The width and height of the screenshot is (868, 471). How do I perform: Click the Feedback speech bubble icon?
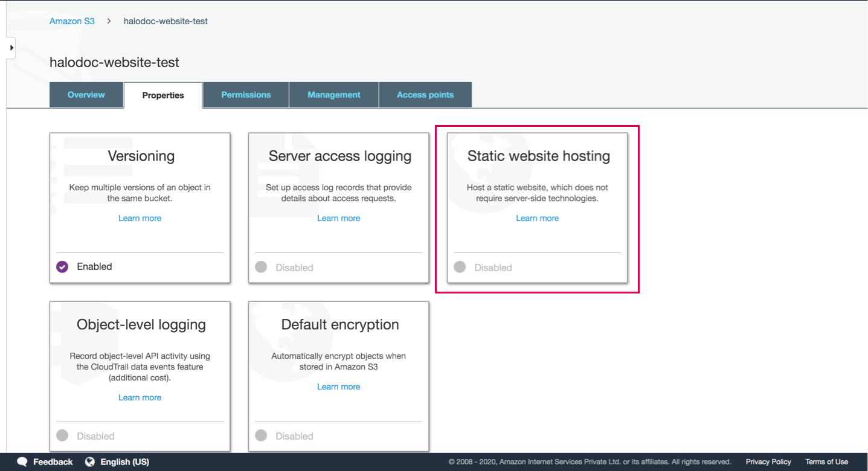tap(22, 462)
